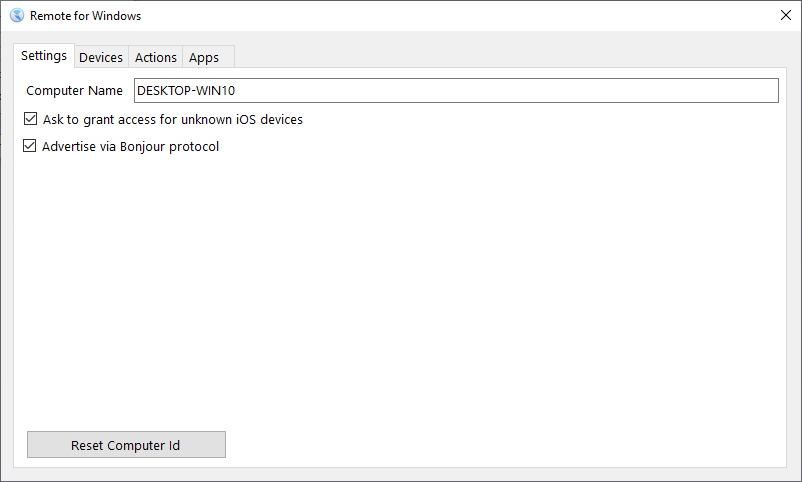
Task: Close the Remote for Windows window
Action: pyautogui.click(x=784, y=15)
